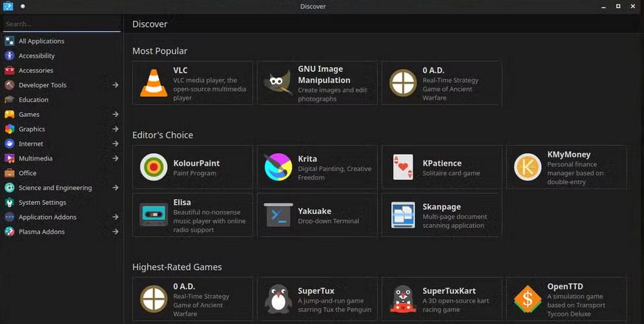Click the Accessories toolbox icon
This screenshot has height=324, width=644.
(x=10, y=70)
